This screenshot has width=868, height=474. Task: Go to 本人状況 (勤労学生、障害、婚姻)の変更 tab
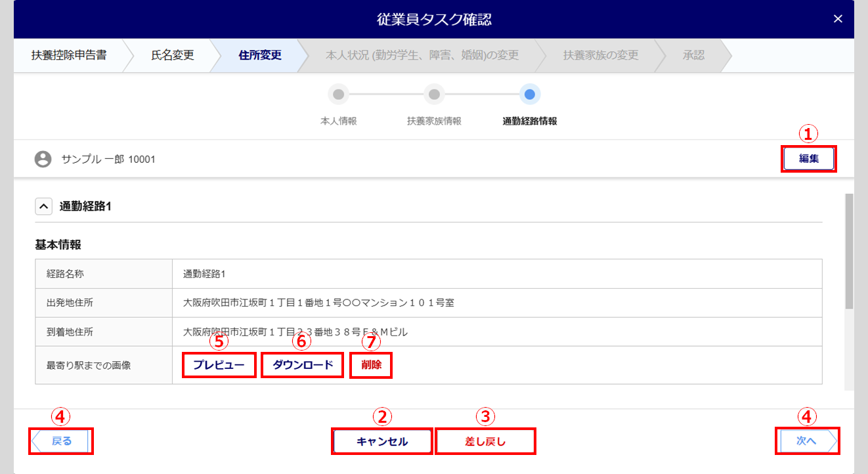(x=422, y=55)
